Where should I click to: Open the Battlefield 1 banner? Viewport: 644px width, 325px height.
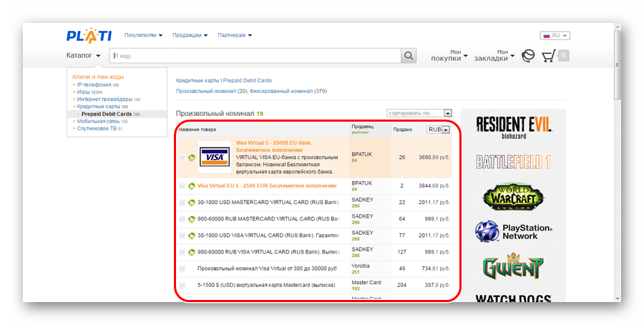pyautogui.click(x=513, y=162)
